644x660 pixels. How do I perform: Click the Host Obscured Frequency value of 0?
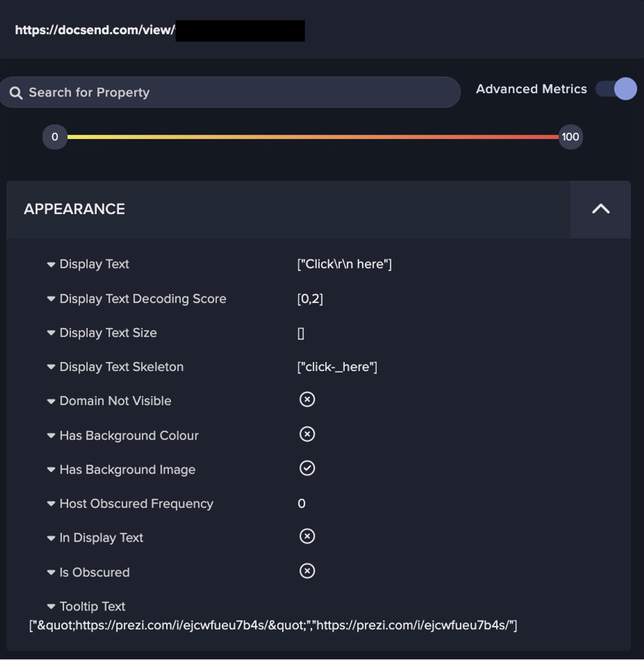tap(301, 503)
